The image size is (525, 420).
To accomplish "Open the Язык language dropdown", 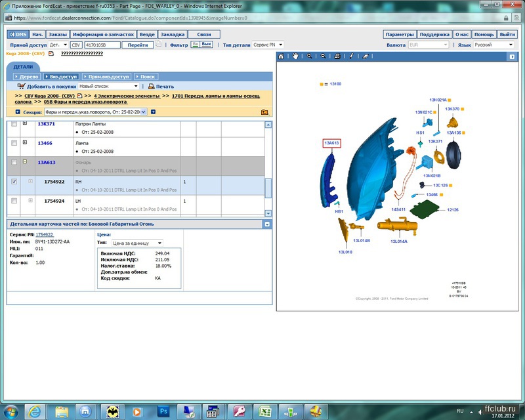I will click(493, 45).
